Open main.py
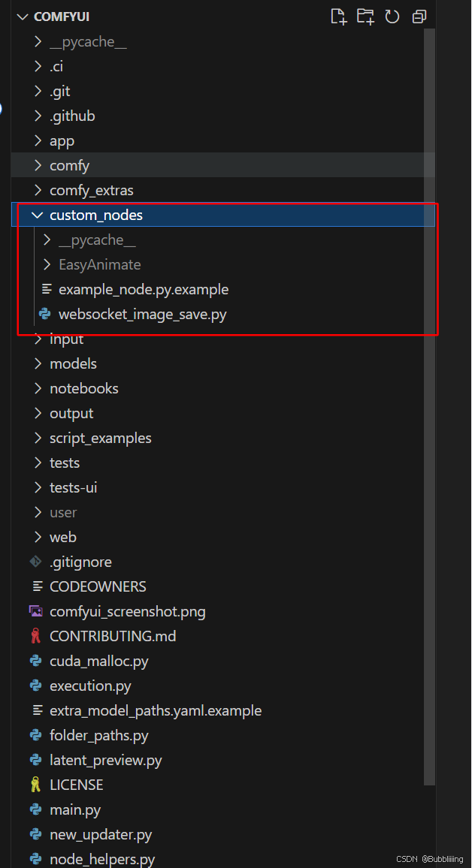The width and height of the screenshot is (472, 868). click(75, 810)
